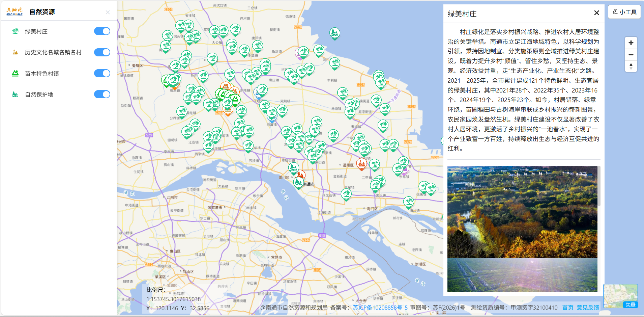Image resolution: width=644 pixels, height=317 pixels.
Task: Disable the 历史文化名城名镇名村 layer switch
Action: [102, 52]
